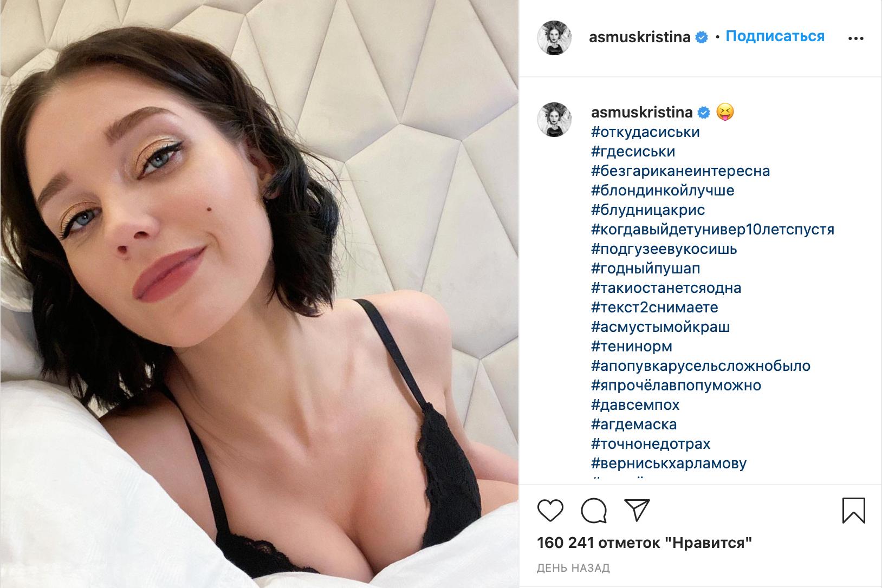The width and height of the screenshot is (882, 588).
Task: Open comments with speech bubble icon
Action: point(594,511)
